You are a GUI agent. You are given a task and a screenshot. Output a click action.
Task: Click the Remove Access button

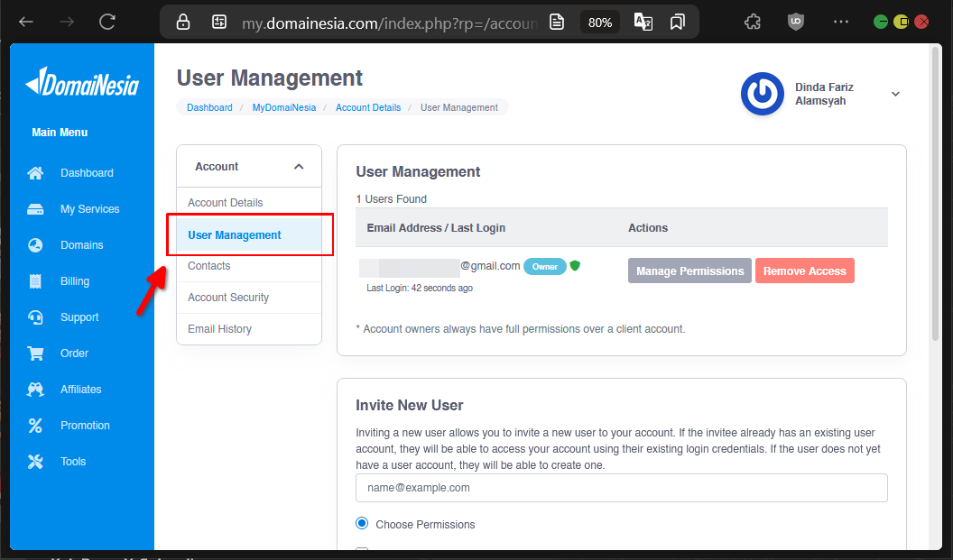point(805,271)
